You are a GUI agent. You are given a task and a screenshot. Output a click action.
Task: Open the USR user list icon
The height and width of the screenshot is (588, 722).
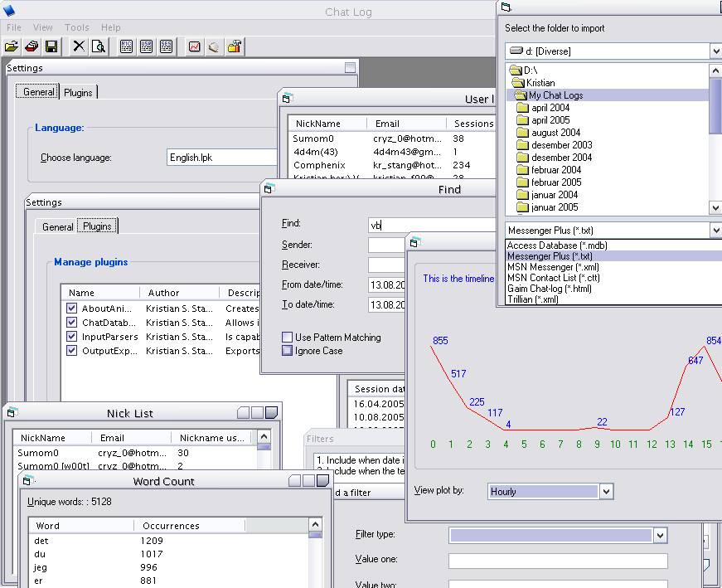point(147,46)
